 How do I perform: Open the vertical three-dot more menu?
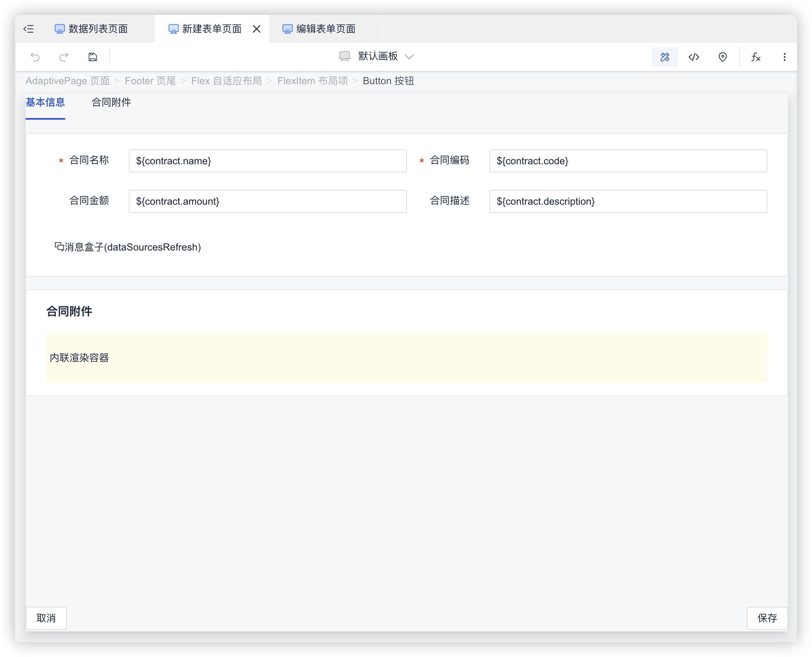(784, 57)
